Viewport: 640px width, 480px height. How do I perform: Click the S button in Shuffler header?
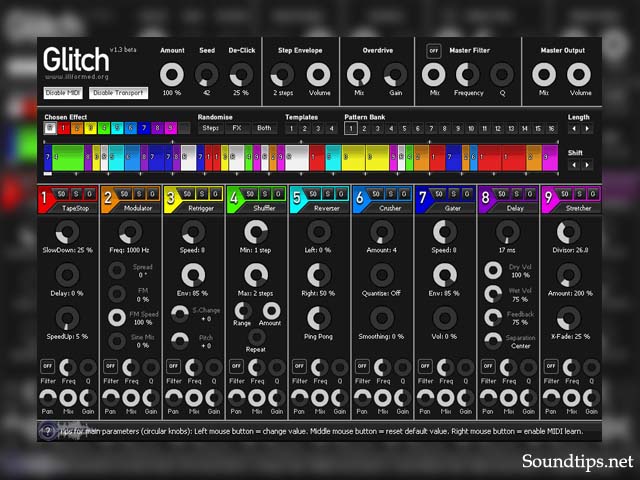point(265,194)
